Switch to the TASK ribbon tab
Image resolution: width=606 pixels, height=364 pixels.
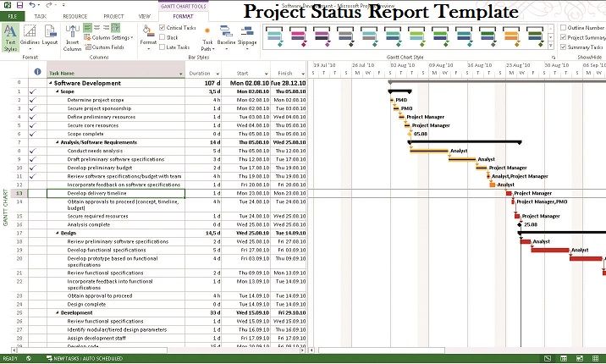click(40, 16)
